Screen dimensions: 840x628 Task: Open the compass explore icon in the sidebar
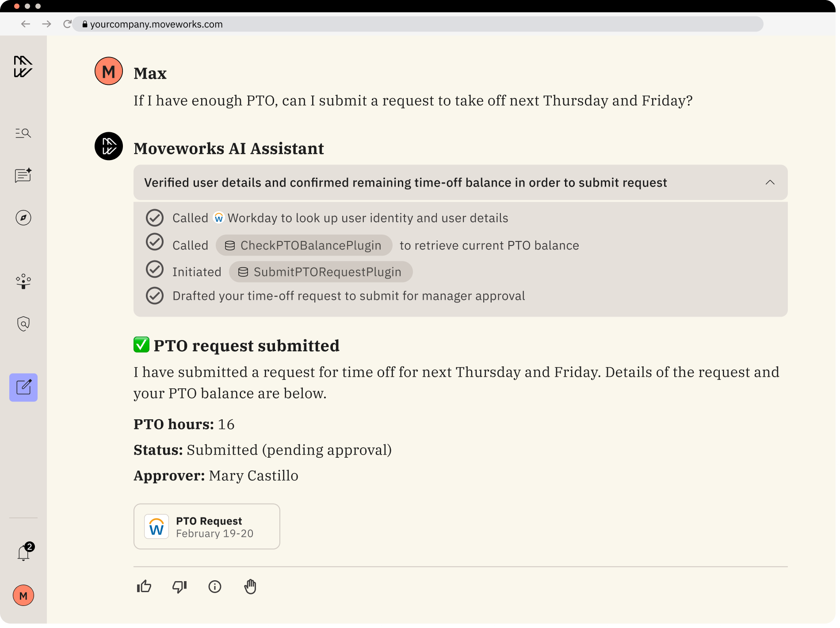(x=23, y=218)
